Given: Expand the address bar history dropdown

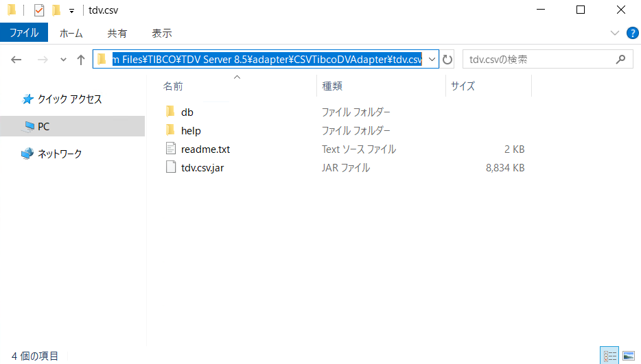Looking at the screenshot, I should tap(432, 59).
